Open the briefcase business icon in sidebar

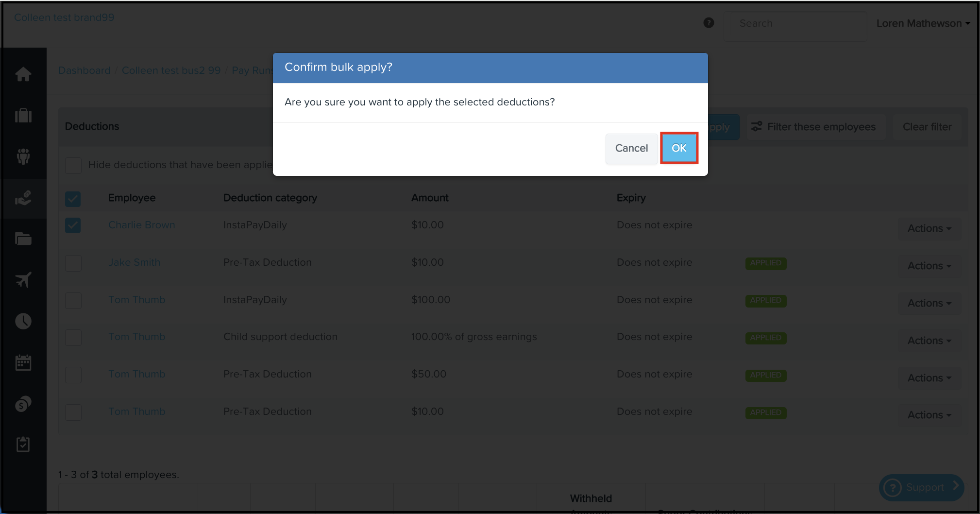point(23,116)
